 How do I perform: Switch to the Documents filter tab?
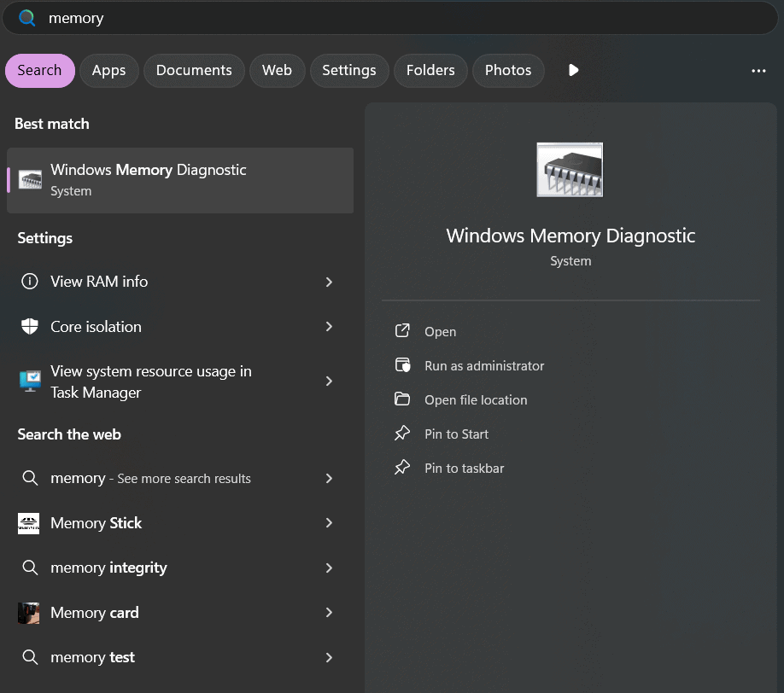click(194, 71)
